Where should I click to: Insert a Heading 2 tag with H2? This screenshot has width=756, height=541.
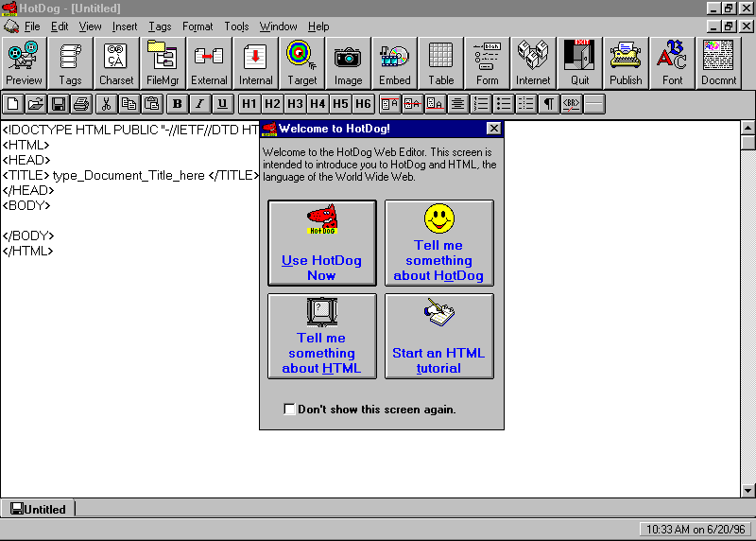pos(272,104)
